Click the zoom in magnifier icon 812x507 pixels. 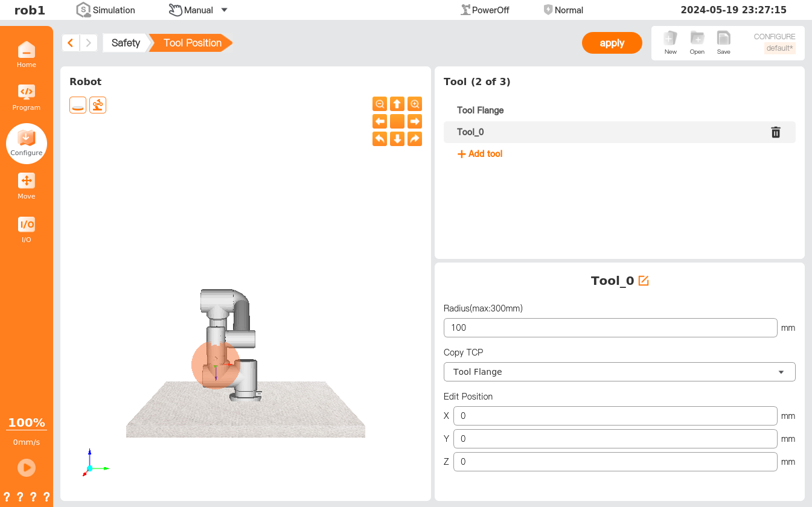[x=415, y=104]
